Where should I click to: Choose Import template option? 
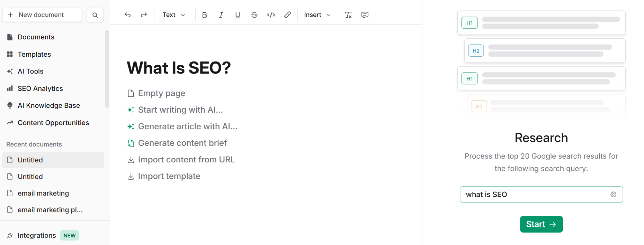(x=164, y=176)
